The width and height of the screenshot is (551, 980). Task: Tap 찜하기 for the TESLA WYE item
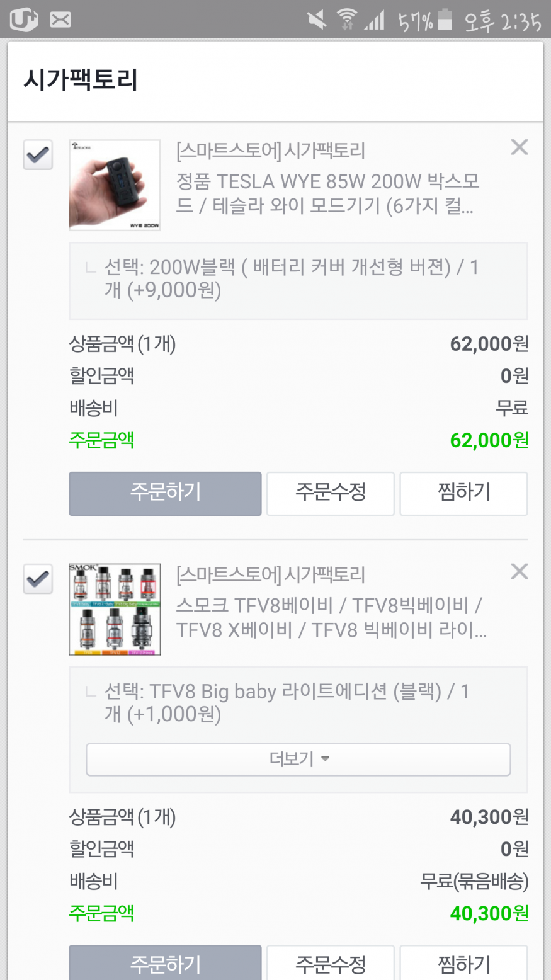click(463, 493)
